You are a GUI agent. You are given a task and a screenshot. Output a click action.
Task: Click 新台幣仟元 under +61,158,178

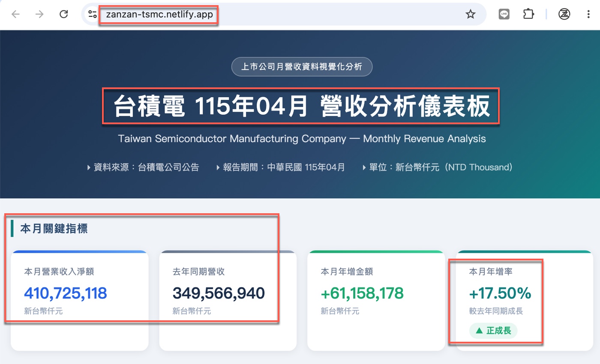point(340,311)
